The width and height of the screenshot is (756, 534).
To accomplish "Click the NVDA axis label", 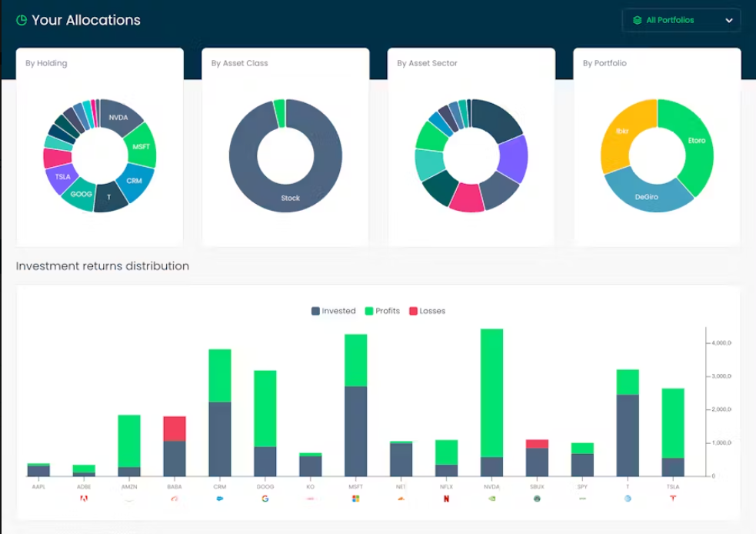I will 491,487.
